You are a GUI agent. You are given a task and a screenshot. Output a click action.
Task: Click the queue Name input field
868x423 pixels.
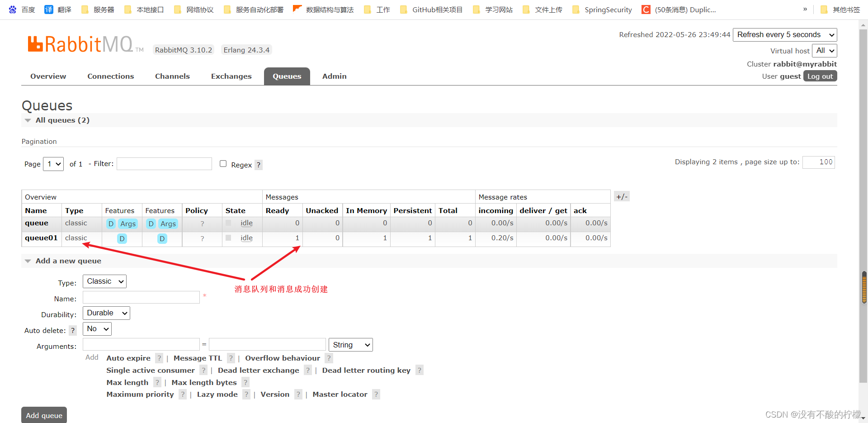pos(141,297)
